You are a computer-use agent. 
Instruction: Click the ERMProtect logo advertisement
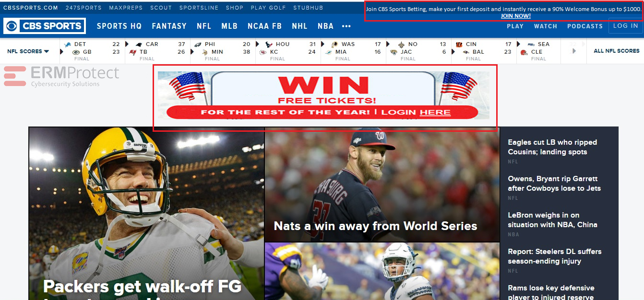point(61,77)
